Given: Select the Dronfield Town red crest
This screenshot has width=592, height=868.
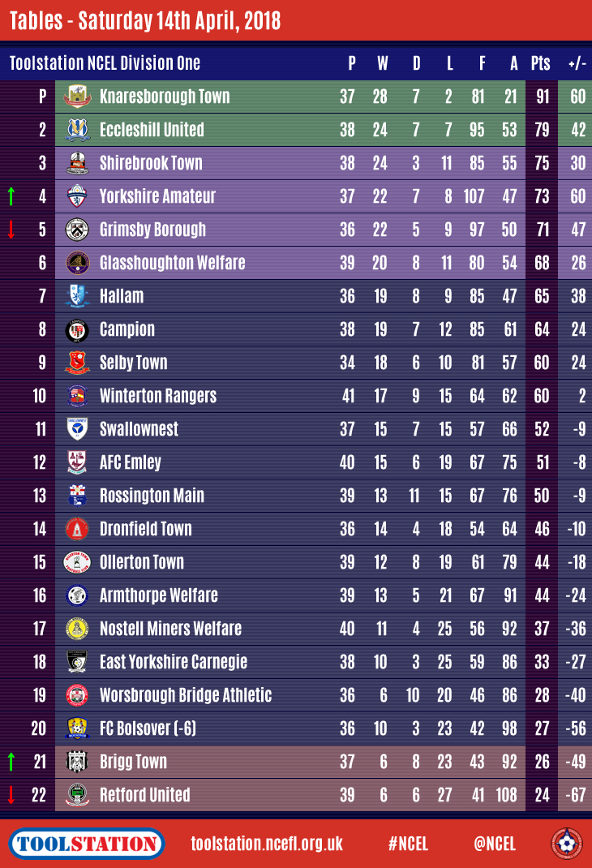Looking at the screenshot, I should click(x=77, y=529).
